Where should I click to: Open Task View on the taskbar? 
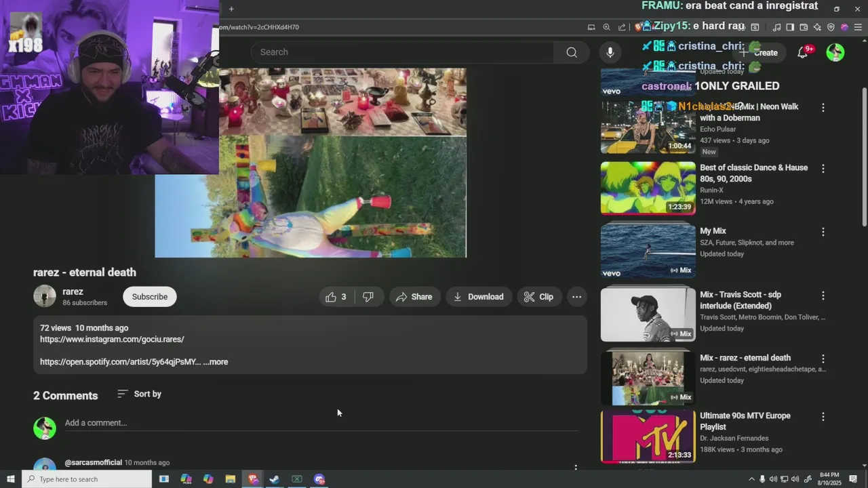pos(163,479)
